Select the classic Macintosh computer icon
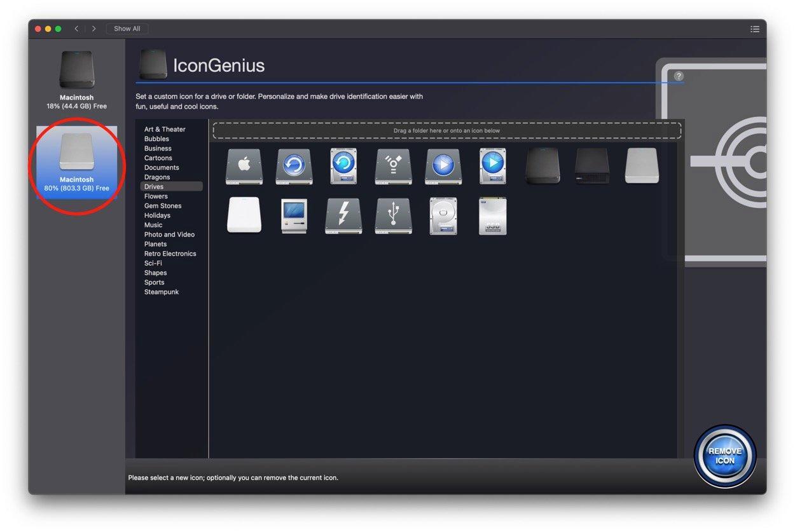Viewport: 795px width, 532px height. coord(293,215)
